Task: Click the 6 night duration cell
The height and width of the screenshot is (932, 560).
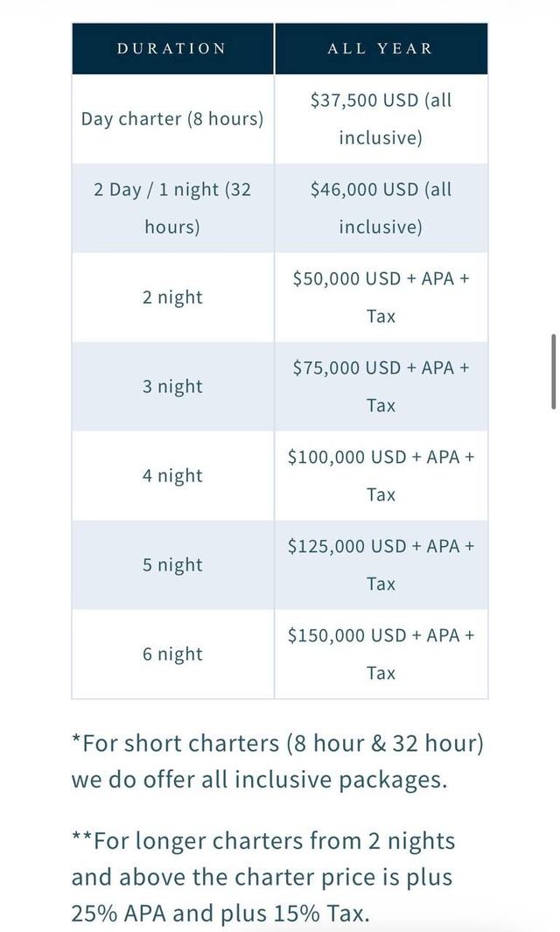Action: [172, 654]
